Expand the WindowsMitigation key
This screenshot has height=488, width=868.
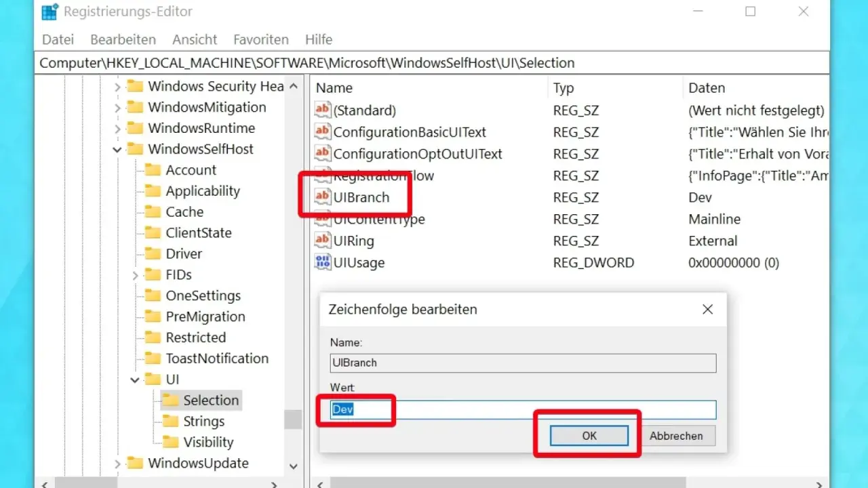coord(117,108)
